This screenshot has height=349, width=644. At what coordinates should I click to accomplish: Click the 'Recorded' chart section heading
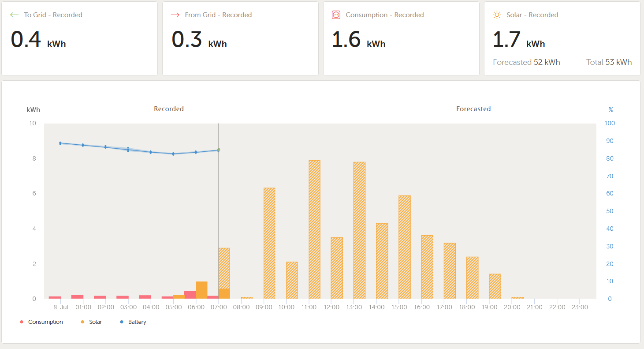169,109
